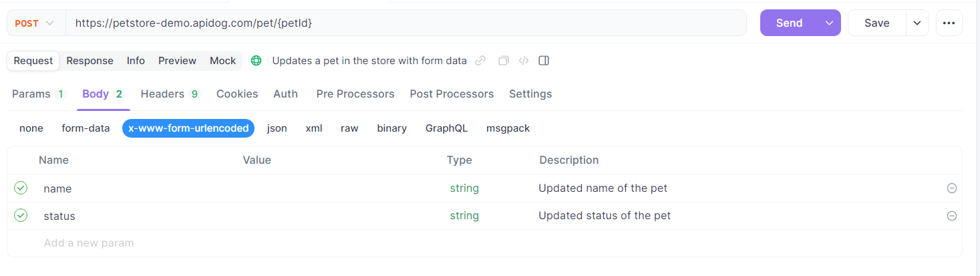Click the Save button
The height and width of the screenshot is (276, 980).
[876, 23]
